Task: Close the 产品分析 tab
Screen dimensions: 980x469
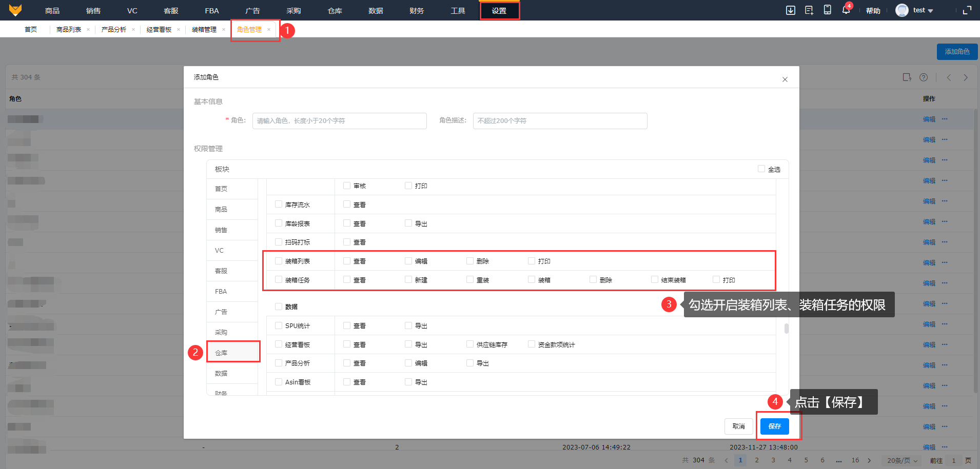Action: (x=133, y=30)
